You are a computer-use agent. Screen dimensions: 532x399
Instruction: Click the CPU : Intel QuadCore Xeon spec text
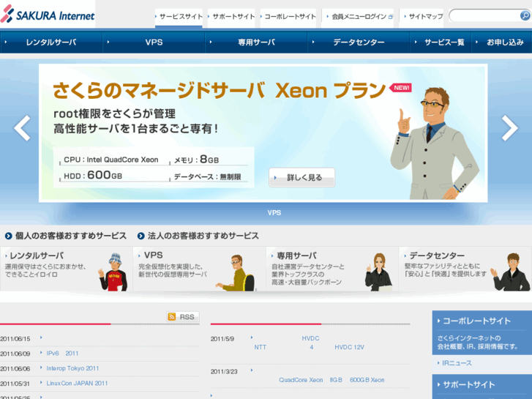pyautogui.click(x=111, y=160)
